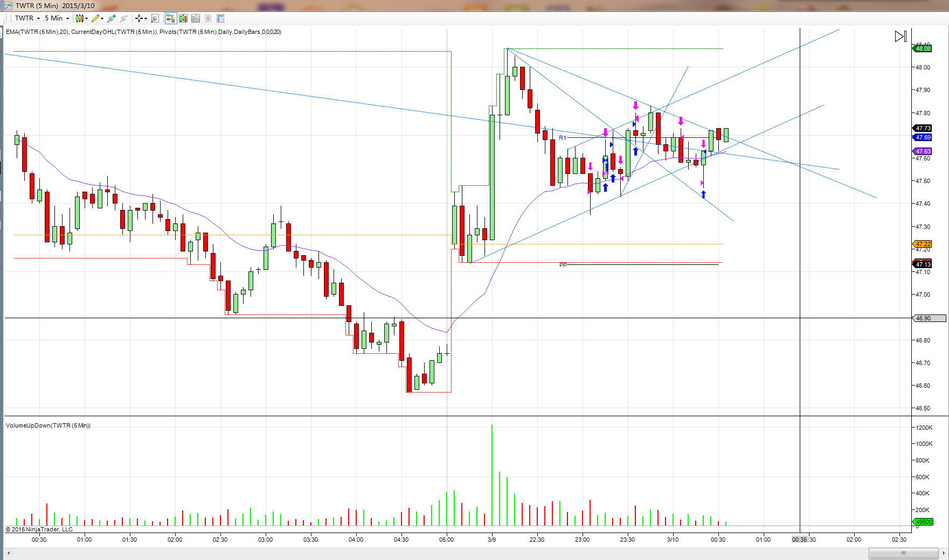Click the green 49500 volume marker
The image size is (949, 560).
tap(924, 522)
